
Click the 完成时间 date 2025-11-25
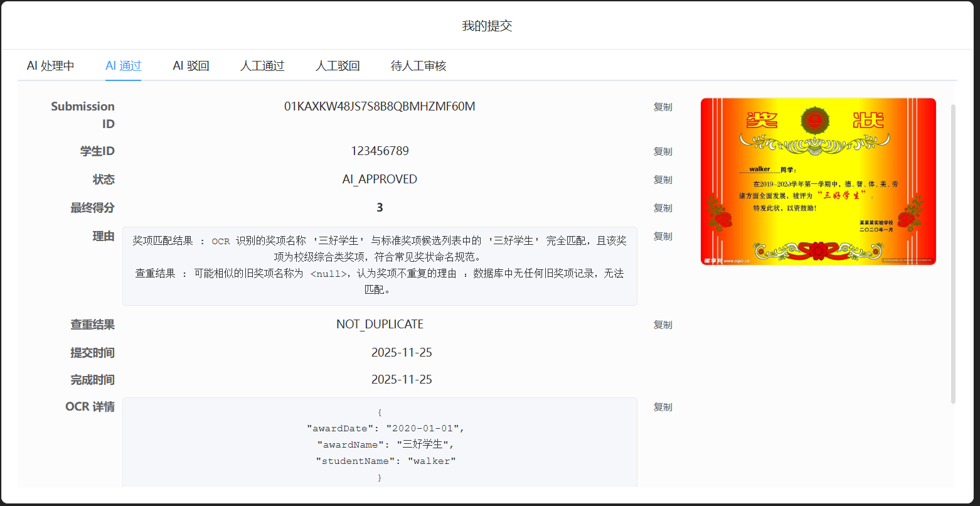[402, 380]
